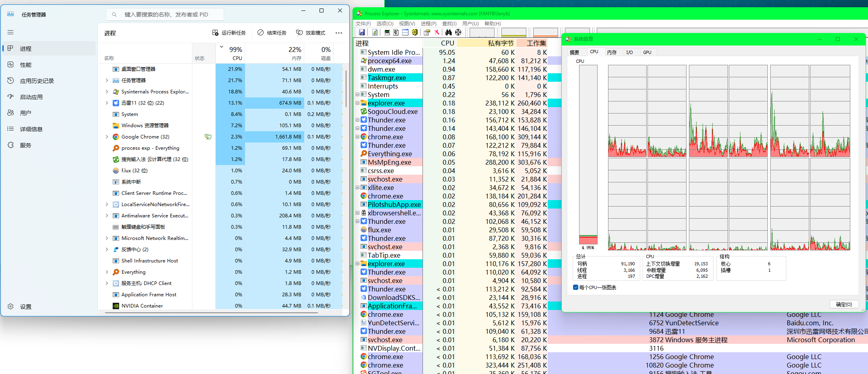868x374 pixels.
Task: Open Performance page in Task Manager sidebar
Action: [49, 65]
